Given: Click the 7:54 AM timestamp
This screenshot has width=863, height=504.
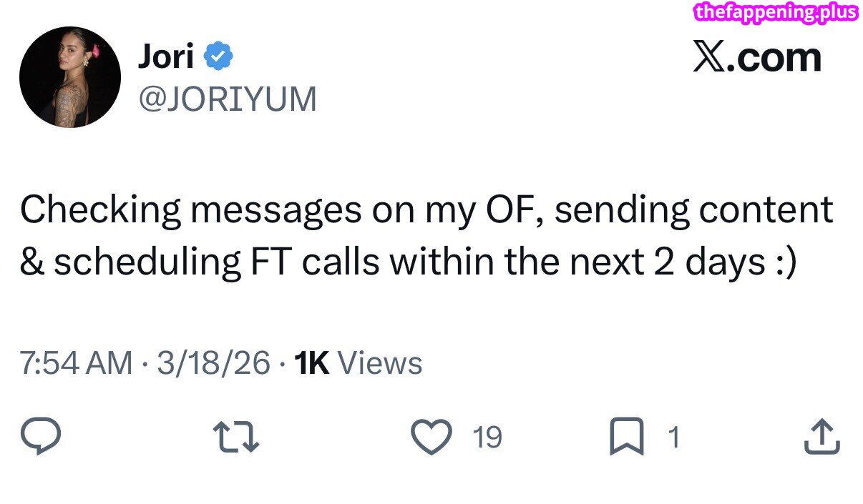Looking at the screenshot, I should point(76,364).
